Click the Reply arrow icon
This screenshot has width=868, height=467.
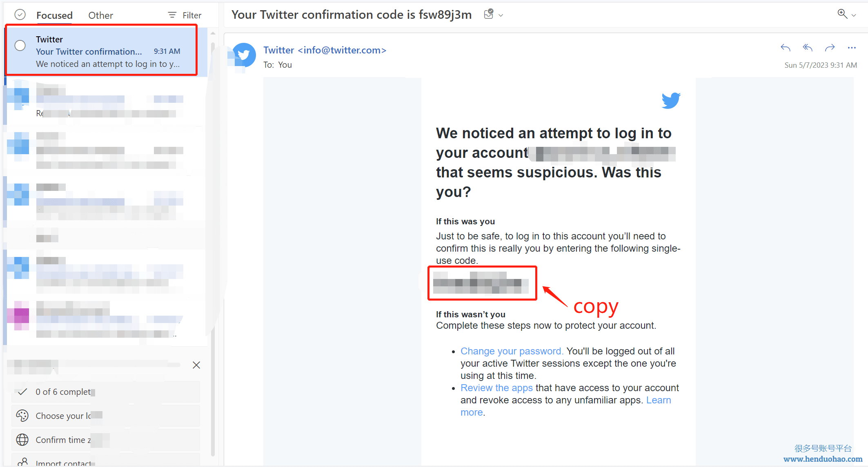coord(785,48)
